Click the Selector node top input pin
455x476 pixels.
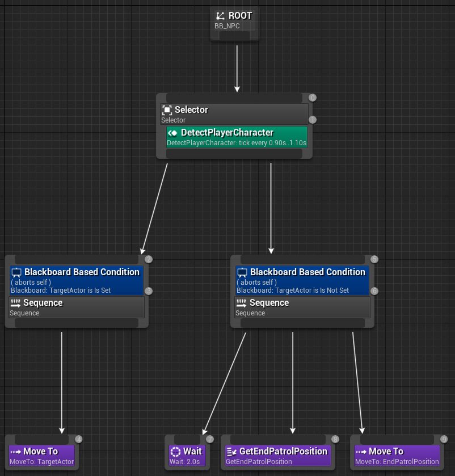click(x=234, y=98)
